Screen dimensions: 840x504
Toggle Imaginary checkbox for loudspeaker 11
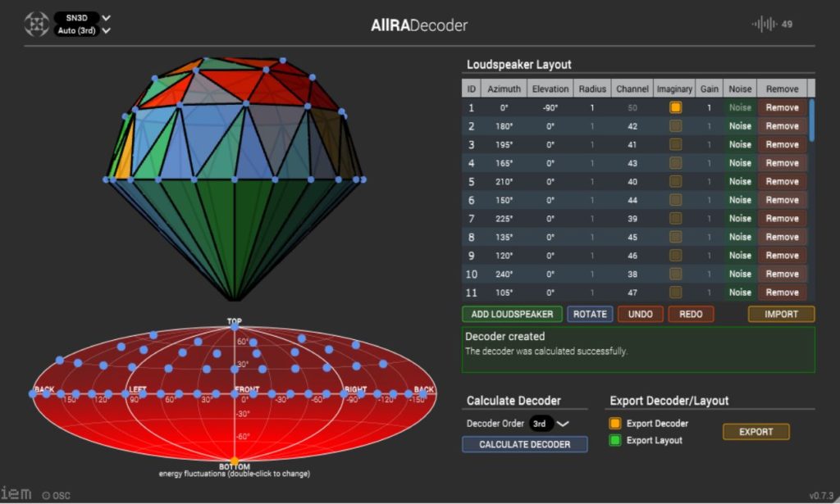pyautogui.click(x=676, y=292)
